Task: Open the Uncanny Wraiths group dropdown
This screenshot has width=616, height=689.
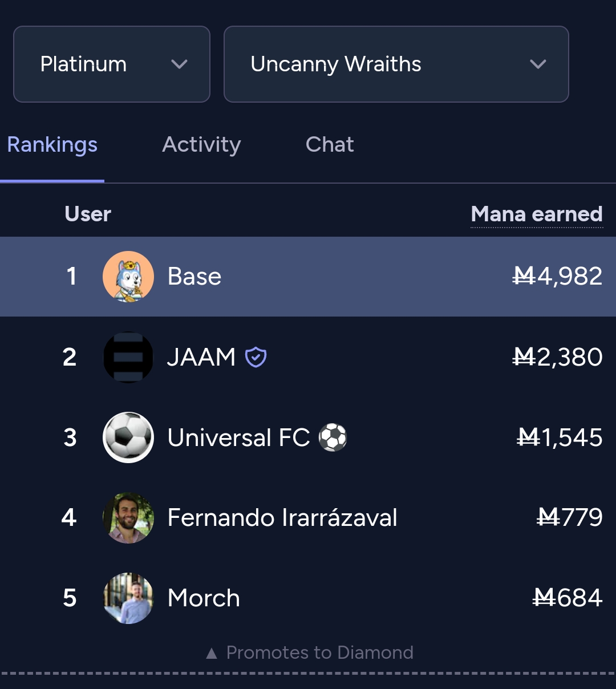Action: 396,64
